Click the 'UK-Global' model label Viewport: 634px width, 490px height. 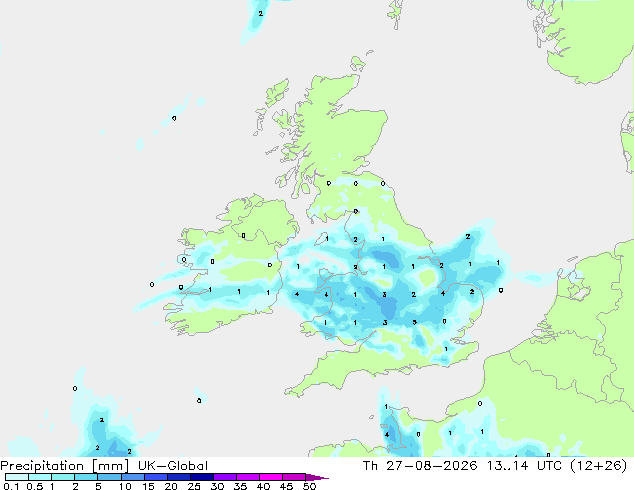click(x=173, y=466)
